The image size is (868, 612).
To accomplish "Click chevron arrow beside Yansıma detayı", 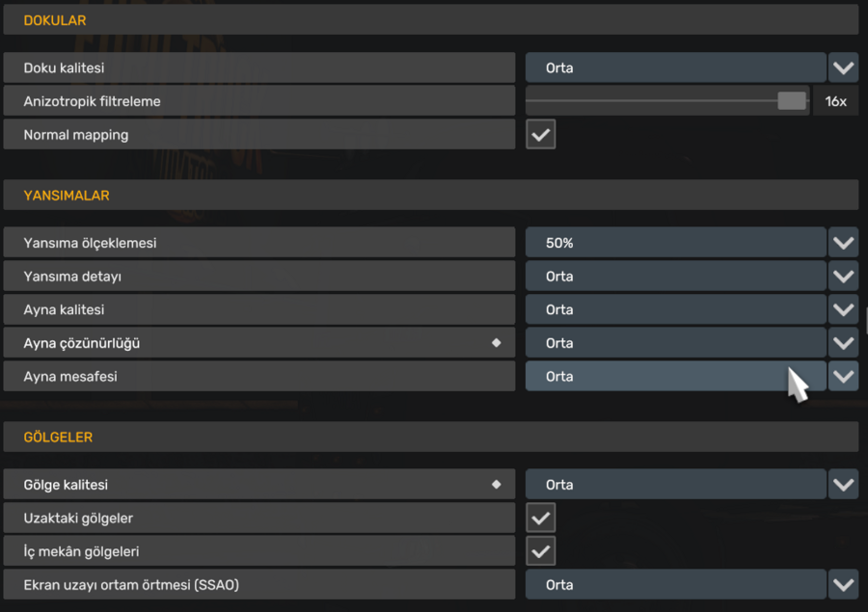I will click(x=844, y=277).
